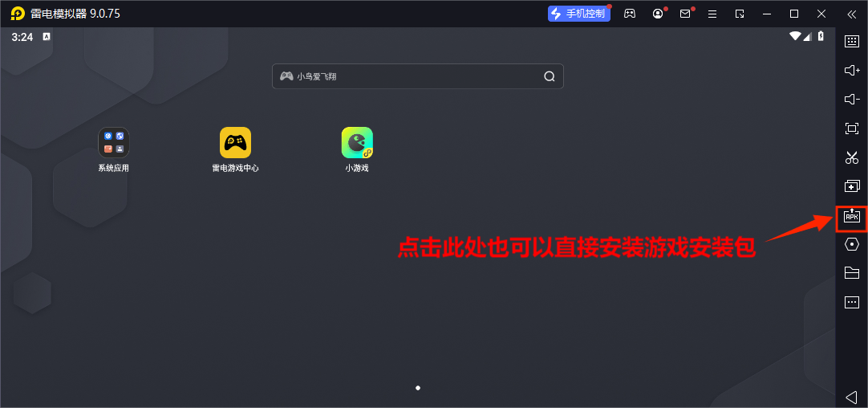Show more sidebar tools (three dots)
Screen dimensions: 868x408
pos(852,302)
